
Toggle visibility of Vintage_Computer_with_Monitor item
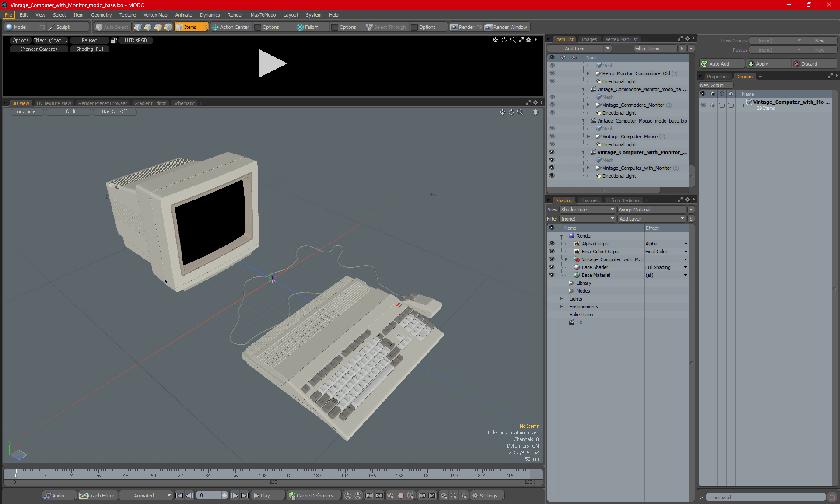pyautogui.click(x=552, y=168)
